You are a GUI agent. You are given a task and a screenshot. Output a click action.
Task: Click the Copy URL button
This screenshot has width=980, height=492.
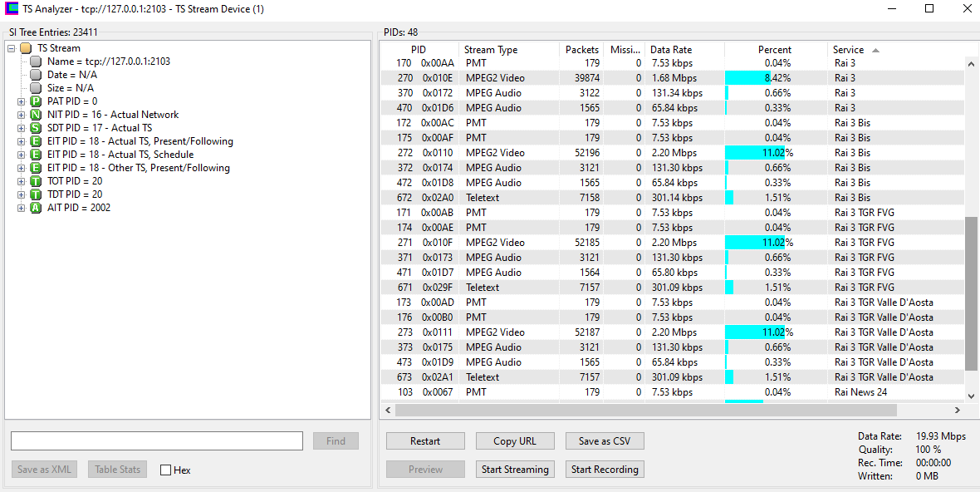coord(515,440)
